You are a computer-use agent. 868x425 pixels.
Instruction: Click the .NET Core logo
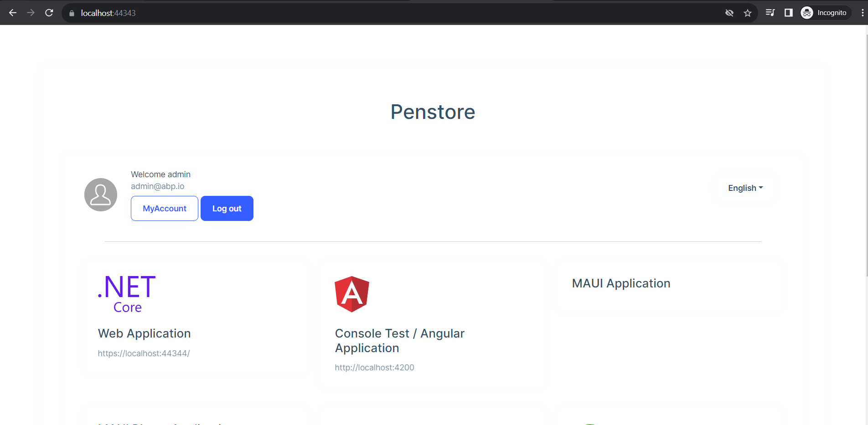127,294
